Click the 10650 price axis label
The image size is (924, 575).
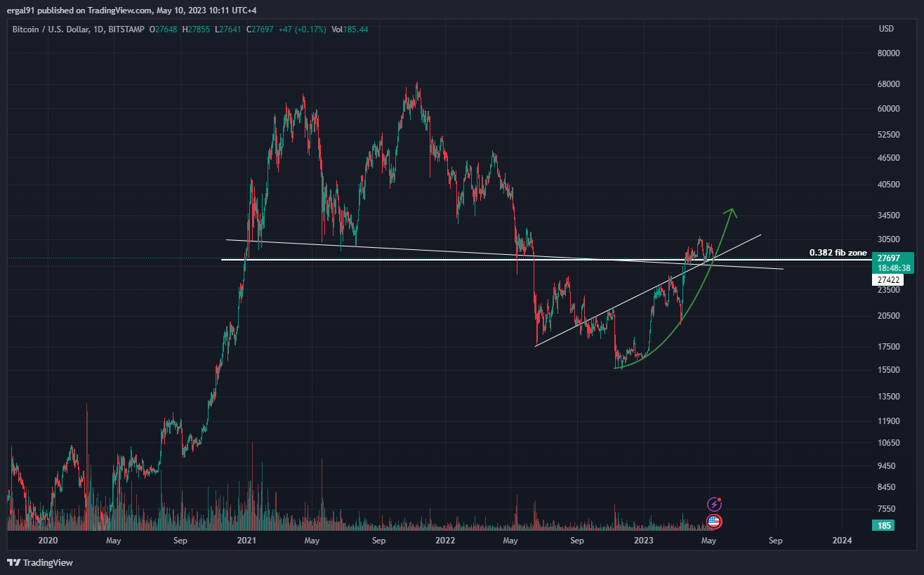tap(888, 443)
